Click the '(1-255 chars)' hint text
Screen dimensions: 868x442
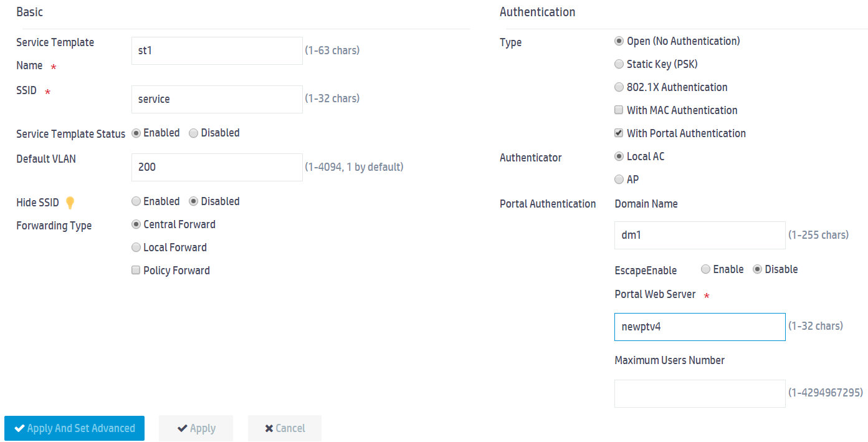818,235
